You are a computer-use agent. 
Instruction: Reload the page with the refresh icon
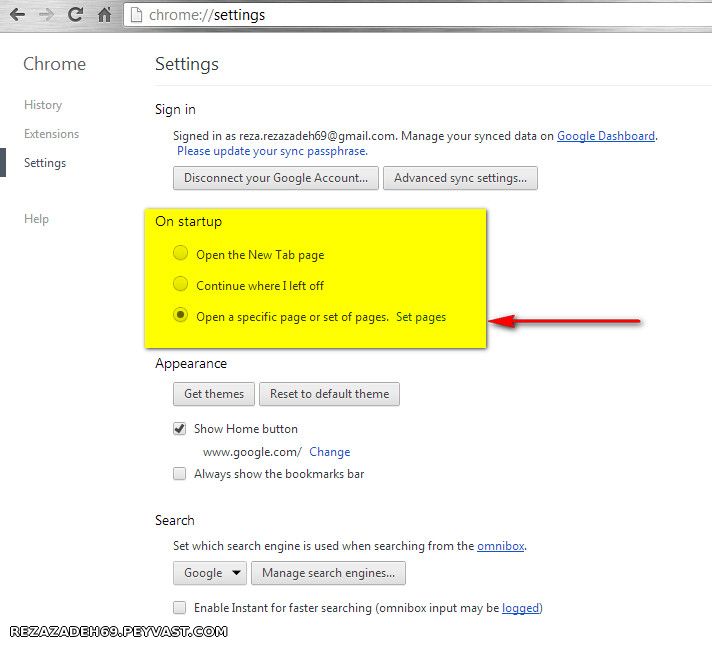75,15
